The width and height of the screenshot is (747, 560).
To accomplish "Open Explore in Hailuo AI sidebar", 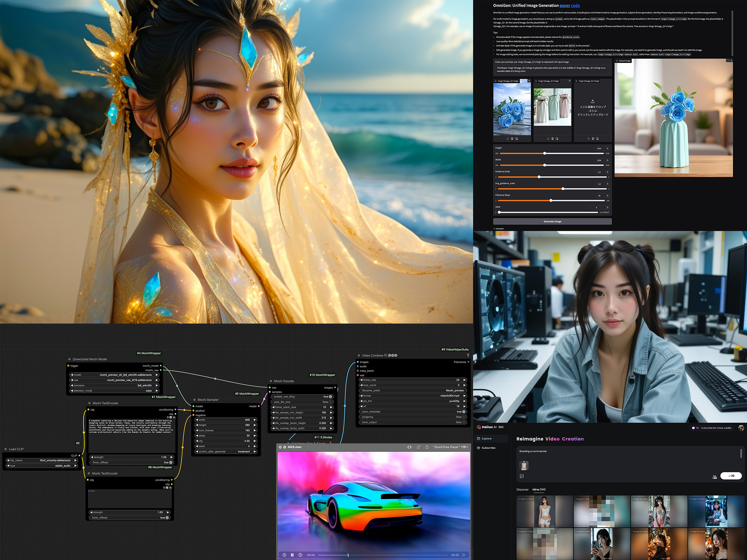I will coord(486,439).
